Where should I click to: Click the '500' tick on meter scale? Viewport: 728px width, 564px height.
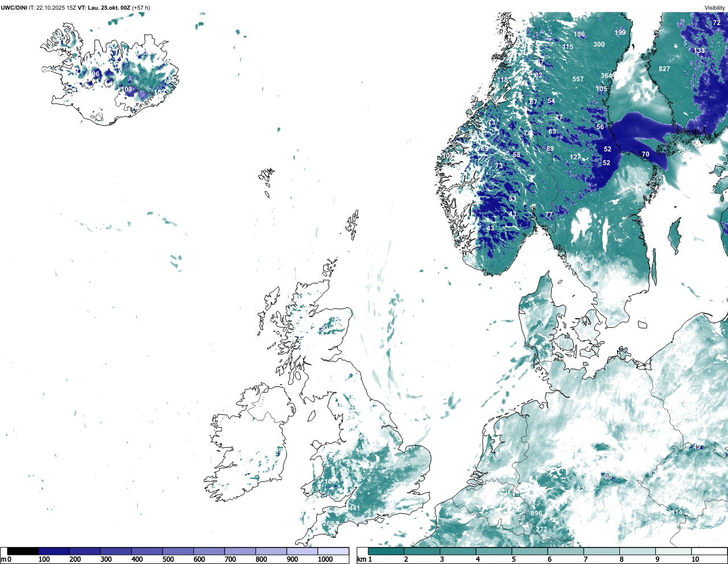click(168, 559)
